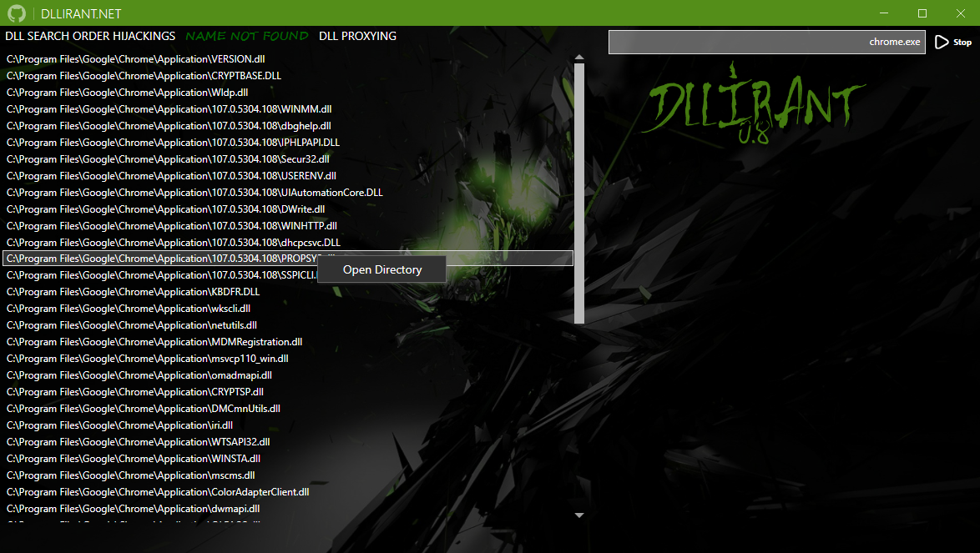This screenshot has width=980, height=553.
Task: Select the netutils.dll path row
Action: click(x=288, y=325)
